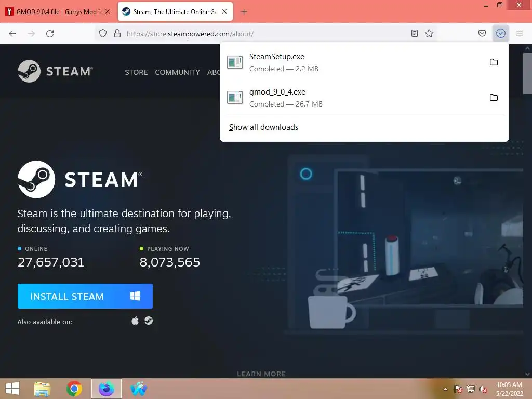Viewport: 532px width, 399px height.
Task: Click the muted volume tray icon
Action: [483, 389]
